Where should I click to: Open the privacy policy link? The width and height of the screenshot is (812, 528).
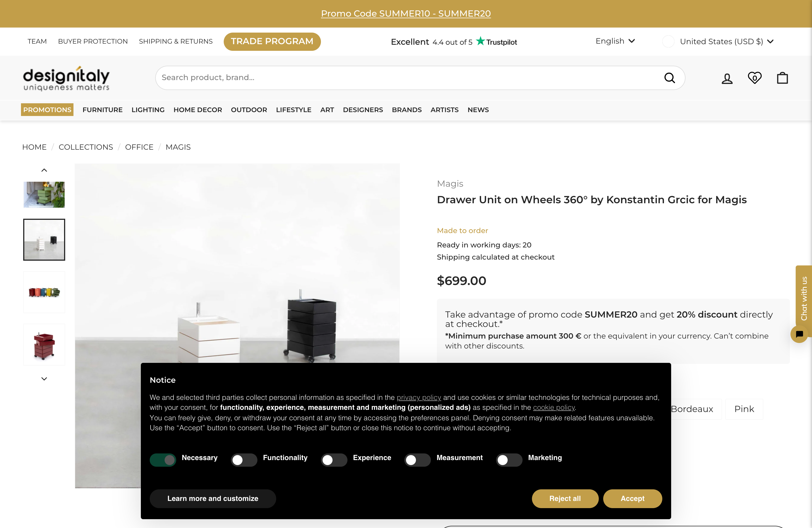click(x=419, y=397)
